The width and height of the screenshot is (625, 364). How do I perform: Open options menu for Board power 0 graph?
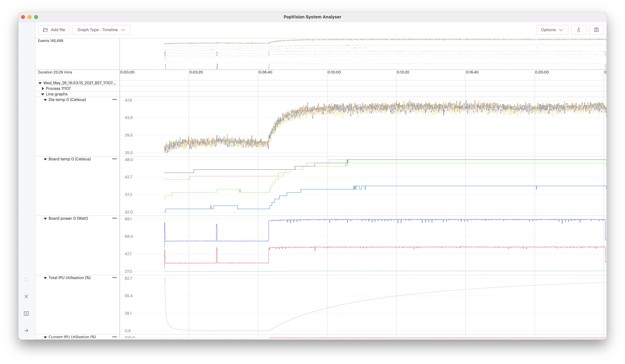[114, 218]
